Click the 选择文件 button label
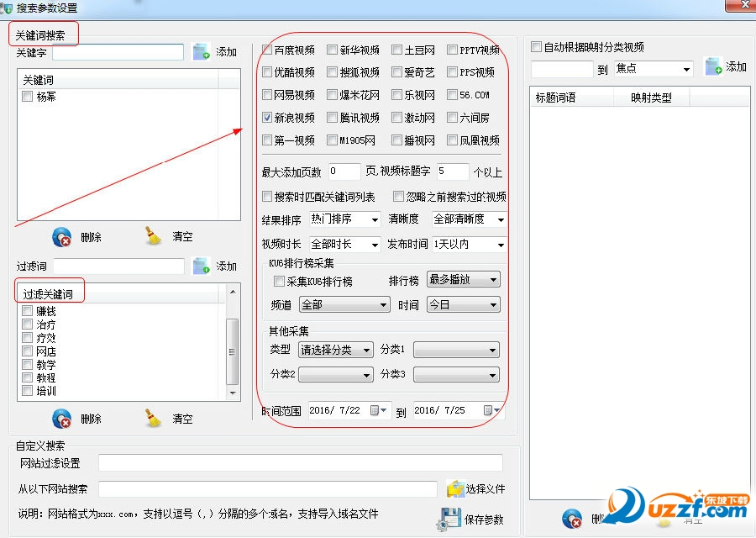 click(485, 488)
